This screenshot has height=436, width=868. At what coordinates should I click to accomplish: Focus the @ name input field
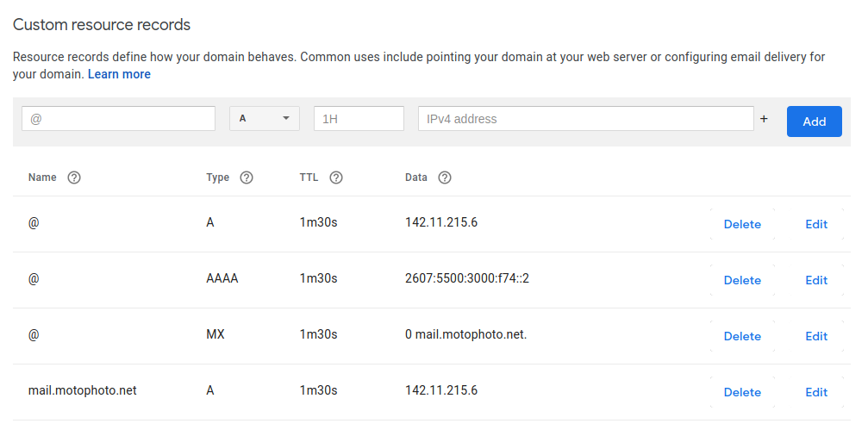click(118, 119)
